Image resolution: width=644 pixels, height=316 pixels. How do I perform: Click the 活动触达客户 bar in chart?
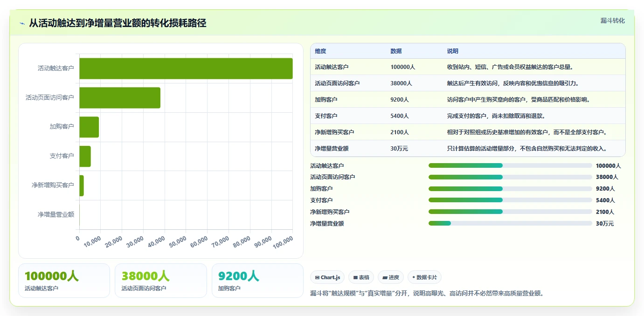click(x=186, y=69)
